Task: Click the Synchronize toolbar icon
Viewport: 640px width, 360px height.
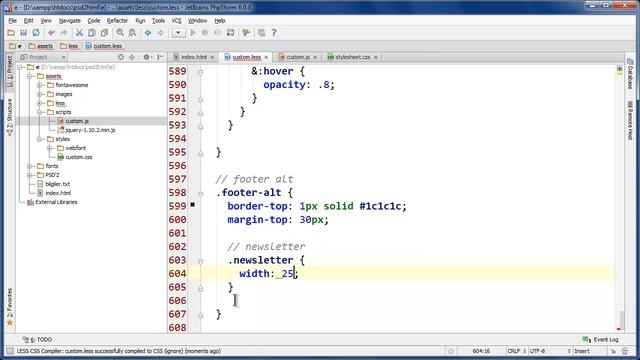Action: click(x=36, y=33)
